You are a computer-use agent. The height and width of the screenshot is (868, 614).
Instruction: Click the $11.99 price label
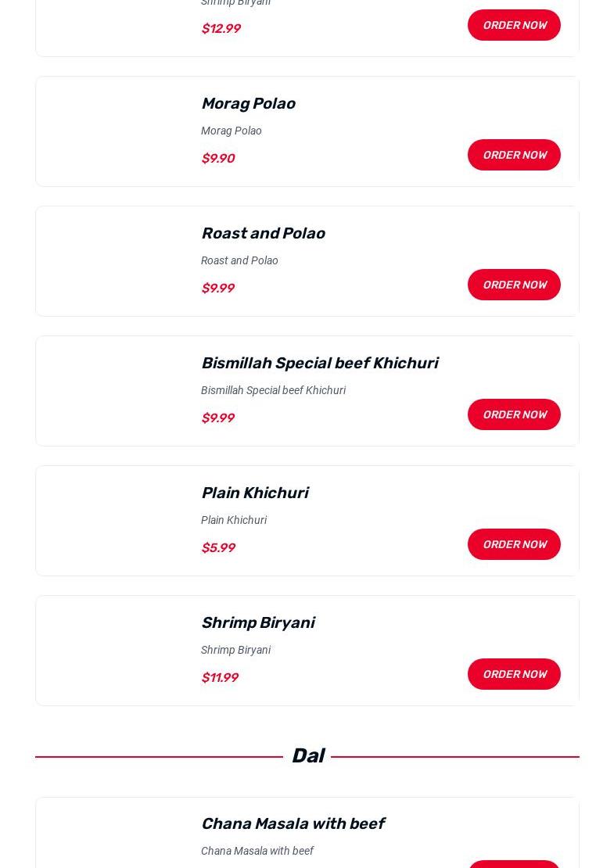coord(219,677)
